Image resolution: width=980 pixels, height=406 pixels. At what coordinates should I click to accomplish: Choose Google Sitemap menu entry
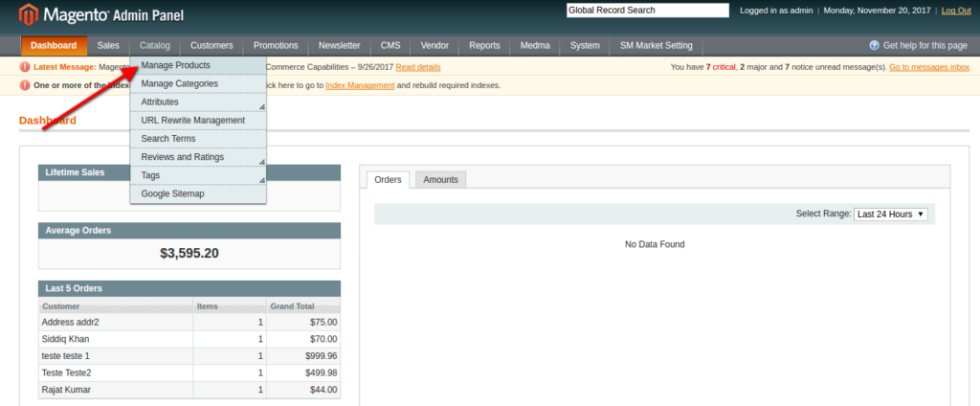[199, 194]
